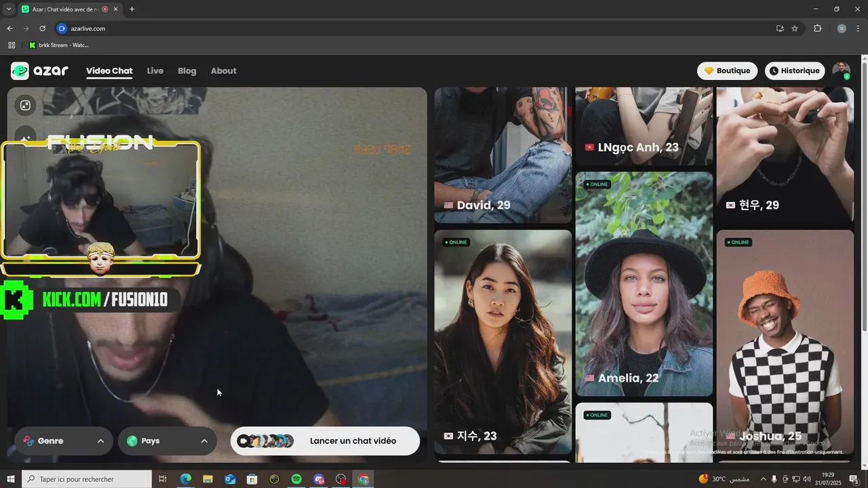Open the volume tray icon
Screen dimensions: 868x488
(807, 479)
